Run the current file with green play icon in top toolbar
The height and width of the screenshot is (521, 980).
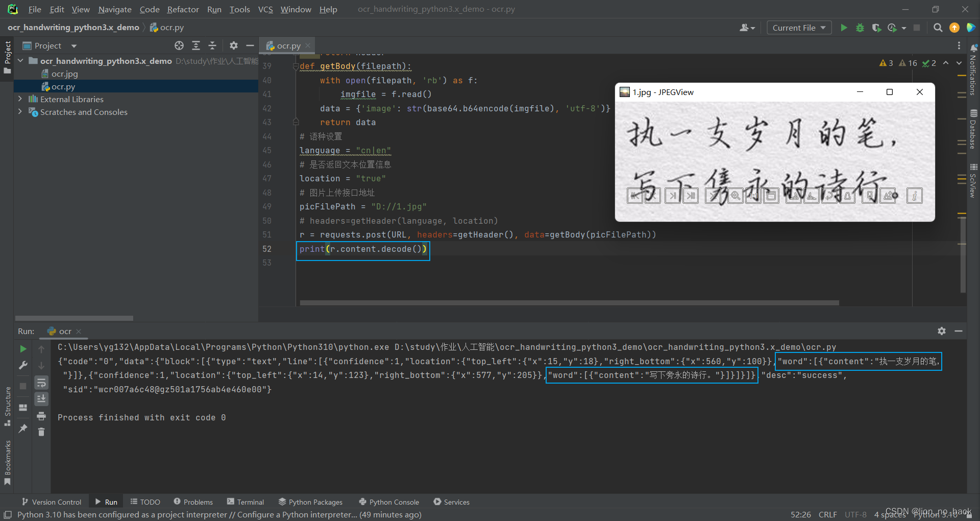click(x=844, y=28)
